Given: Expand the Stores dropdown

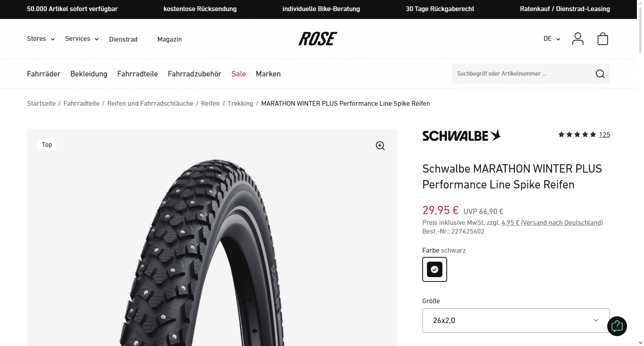Looking at the screenshot, I should [41, 39].
